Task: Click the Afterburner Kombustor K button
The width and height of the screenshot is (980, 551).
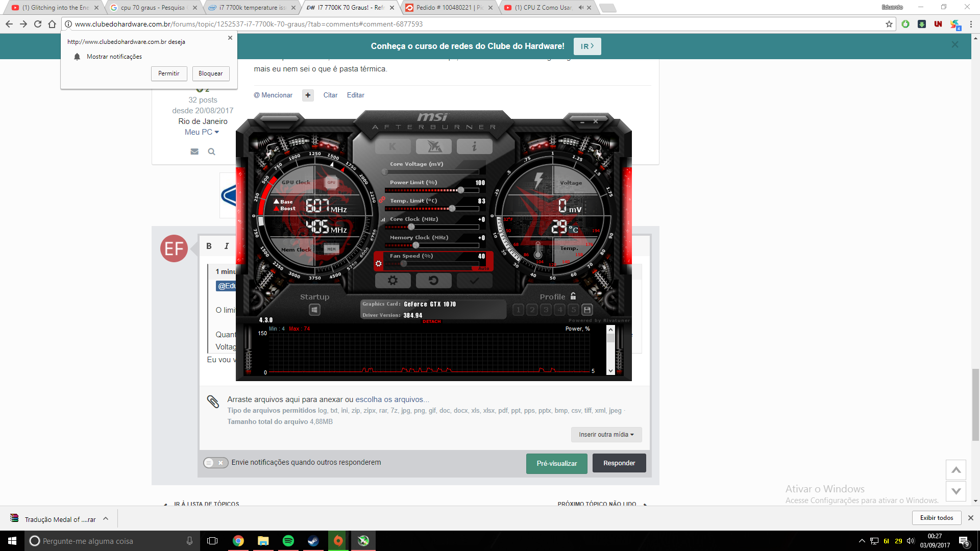Action: 393,146
